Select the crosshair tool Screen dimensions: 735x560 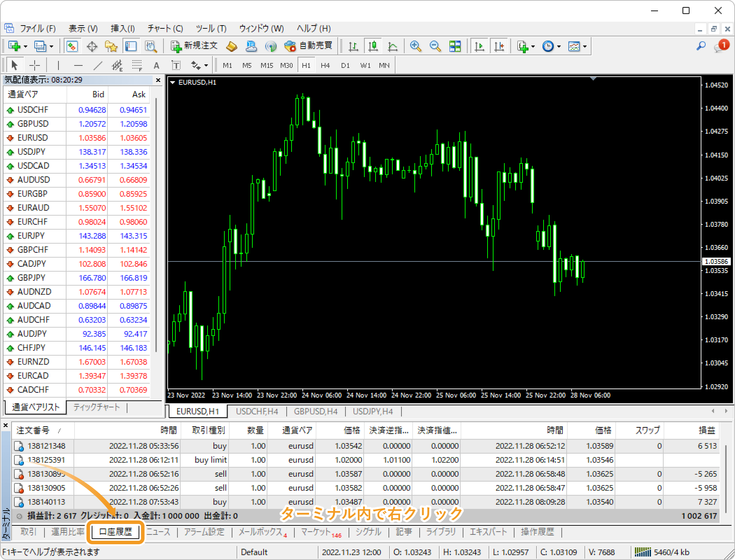click(x=34, y=65)
